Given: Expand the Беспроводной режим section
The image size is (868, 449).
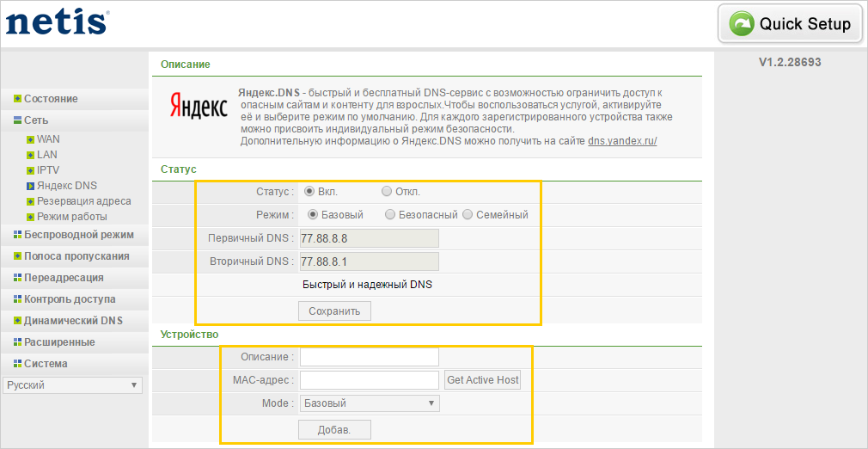Looking at the screenshot, I should (78, 235).
